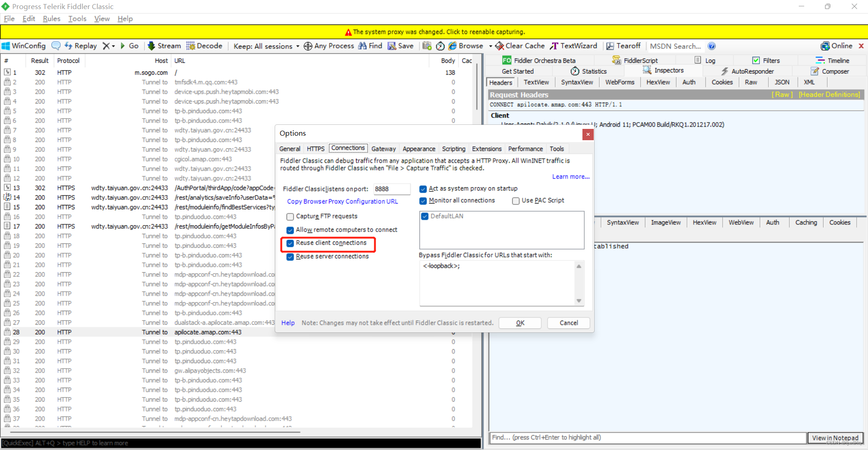Close the toolbar with red X
This screenshot has height=450, width=868.
(x=861, y=46)
